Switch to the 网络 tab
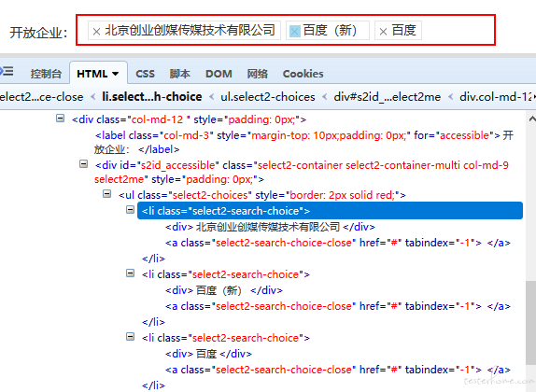 [x=258, y=74]
